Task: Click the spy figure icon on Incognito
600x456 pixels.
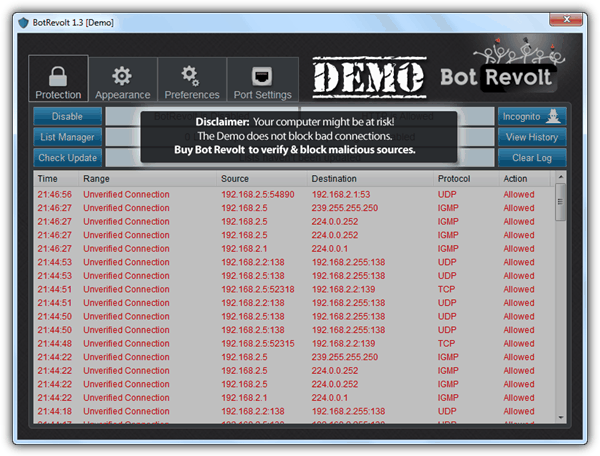Action: click(553, 116)
